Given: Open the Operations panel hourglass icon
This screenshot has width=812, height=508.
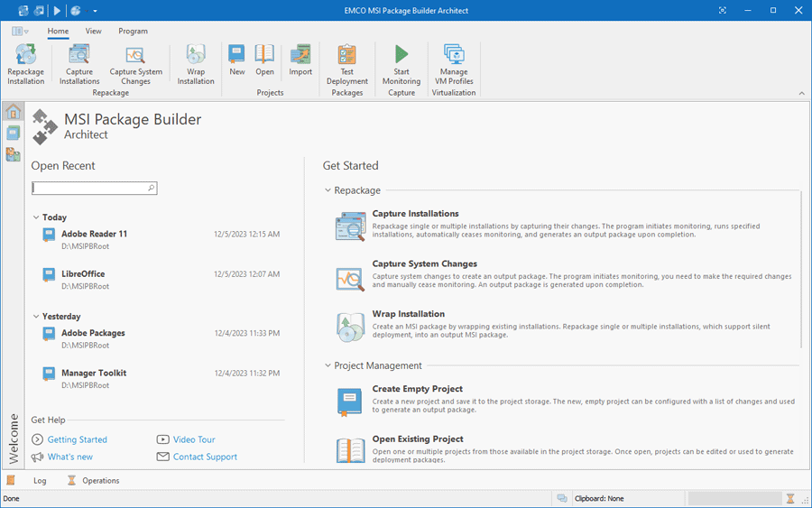Looking at the screenshot, I should [71, 481].
